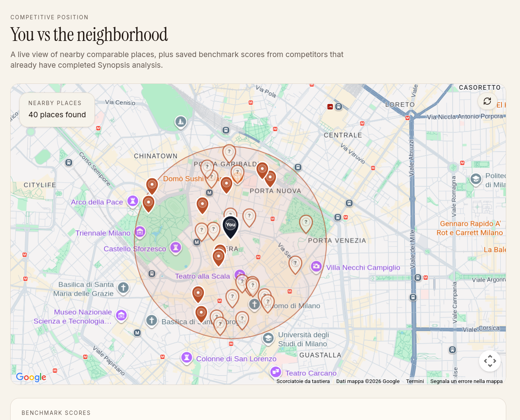Click Università degli Studi di Milano icon
The width and height of the screenshot is (520, 420).
tap(268, 338)
